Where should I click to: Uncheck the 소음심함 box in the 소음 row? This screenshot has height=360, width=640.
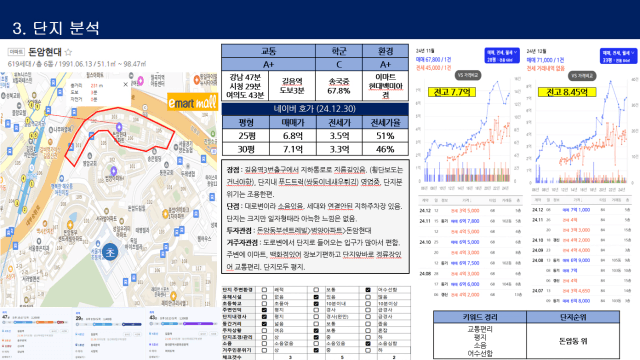coord(368,344)
